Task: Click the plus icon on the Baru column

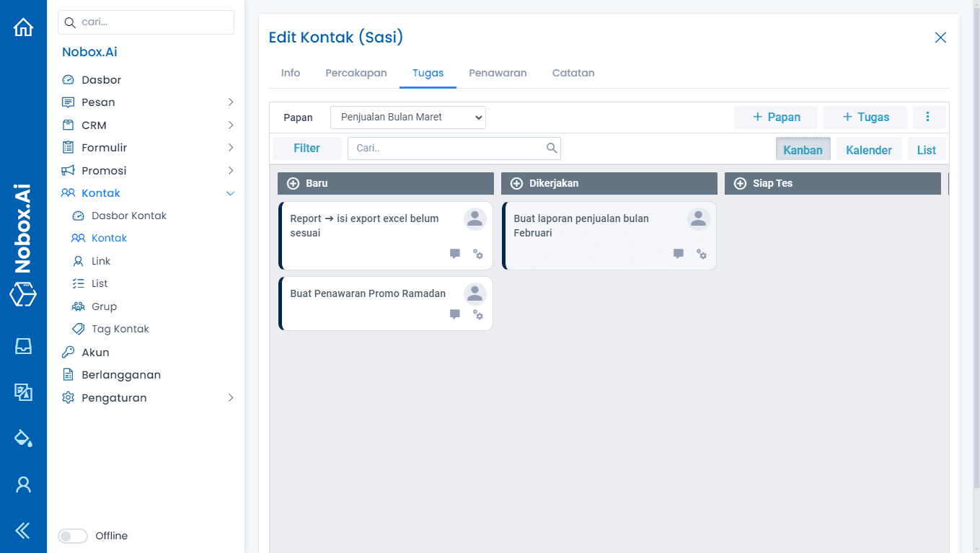Action: click(x=293, y=183)
